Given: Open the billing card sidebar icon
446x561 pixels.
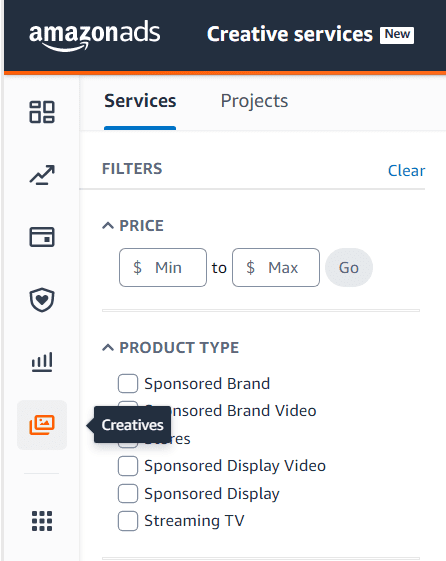Looking at the screenshot, I should click(x=42, y=237).
